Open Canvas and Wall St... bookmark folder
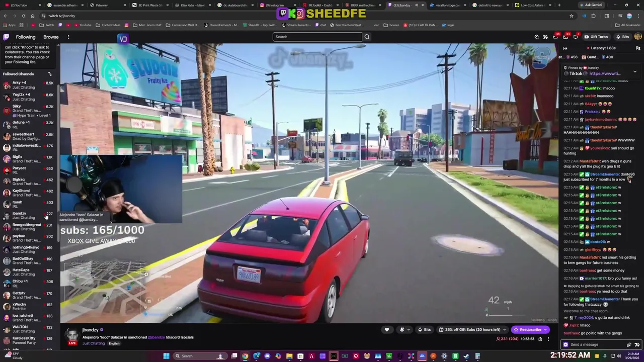The height and width of the screenshot is (362, 644). (182, 25)
